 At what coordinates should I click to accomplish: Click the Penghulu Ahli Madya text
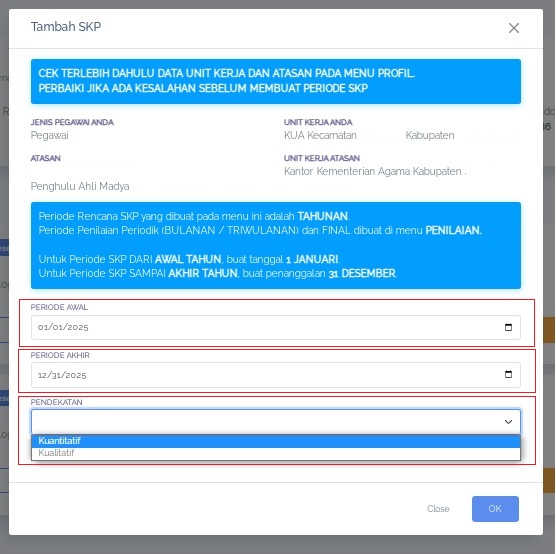80,186
